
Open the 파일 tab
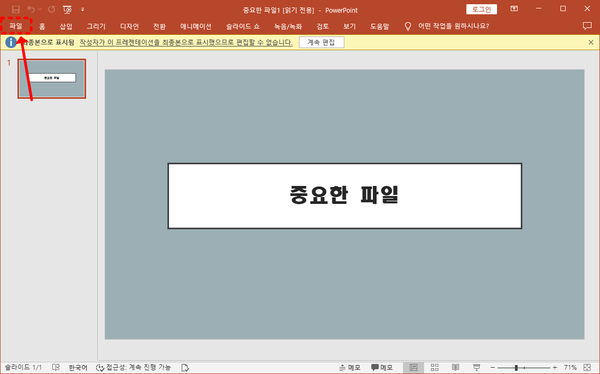[16, 26]
